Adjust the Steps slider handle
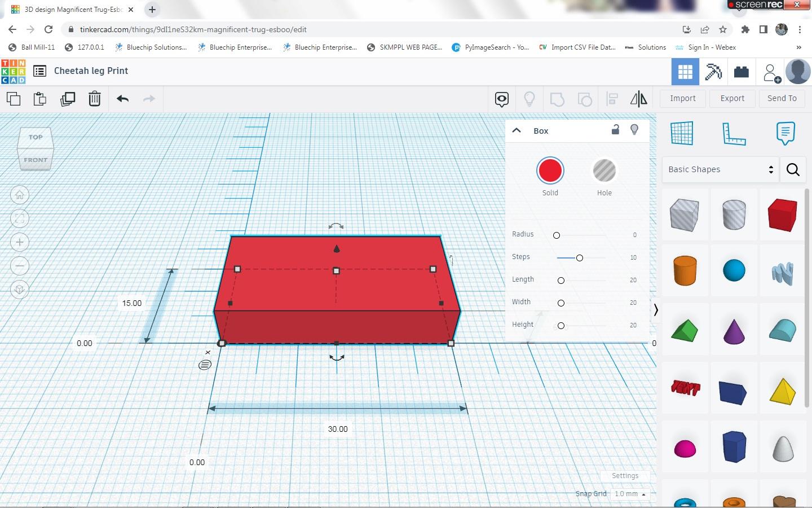This screenshot has width=812, height=508. (x=579, y=258)
